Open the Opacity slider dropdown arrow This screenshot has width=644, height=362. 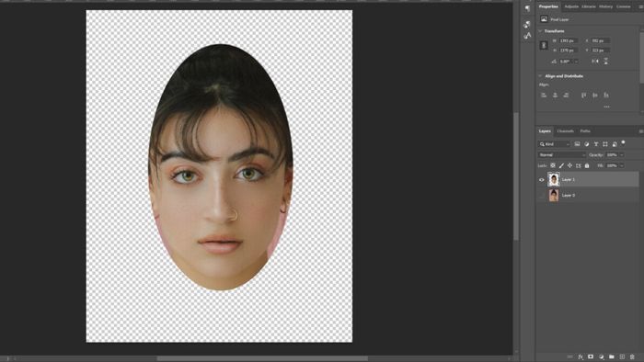coord(622,155)
